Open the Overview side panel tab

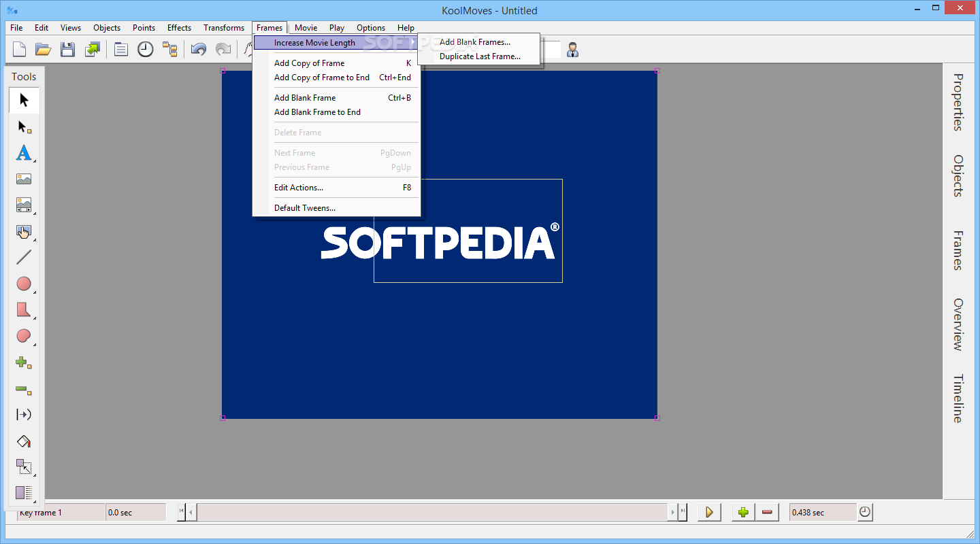[x=958, y=324]
